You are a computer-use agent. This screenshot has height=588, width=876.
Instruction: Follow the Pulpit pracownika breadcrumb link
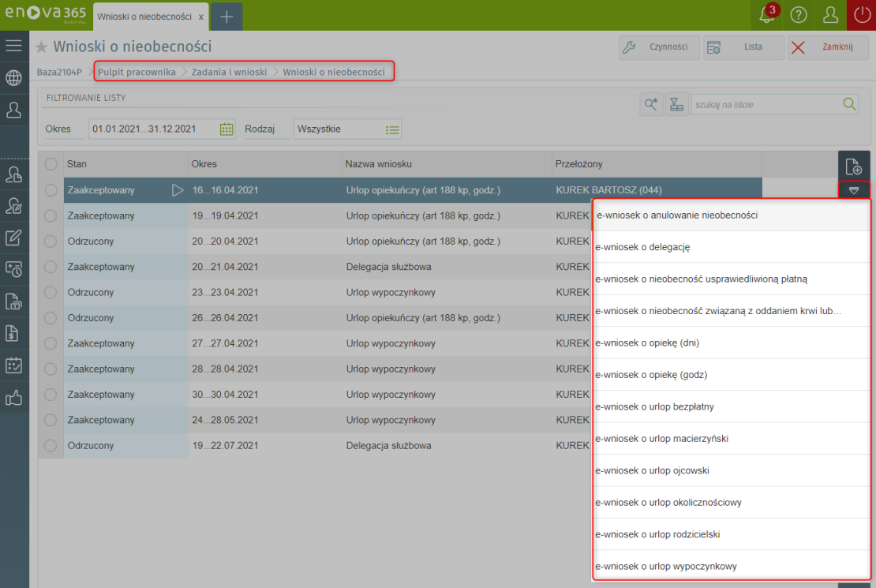(137, 72)
